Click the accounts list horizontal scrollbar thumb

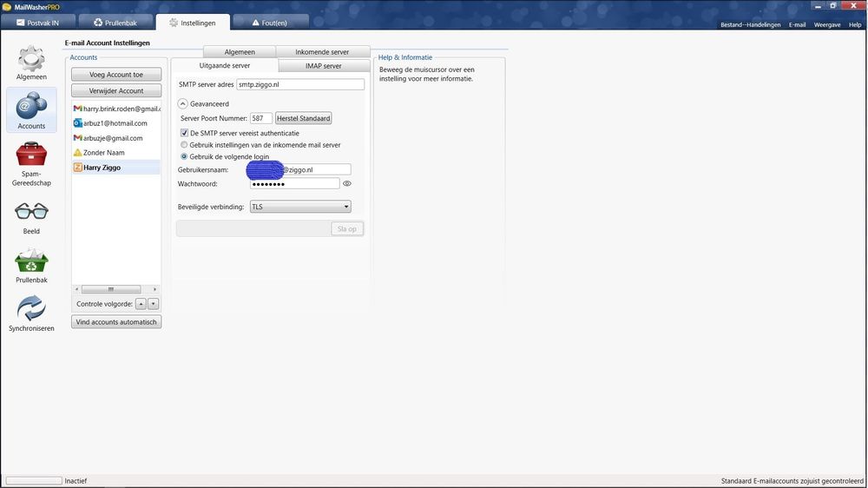pos(111,289)
